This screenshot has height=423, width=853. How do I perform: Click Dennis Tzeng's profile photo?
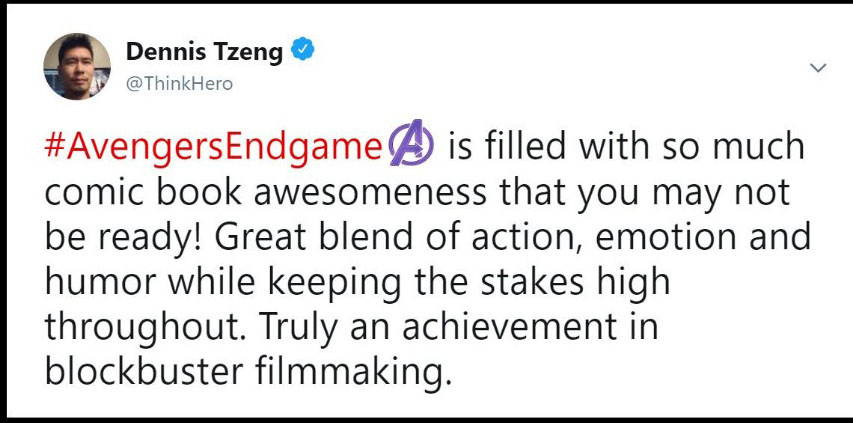click(77, 68)
